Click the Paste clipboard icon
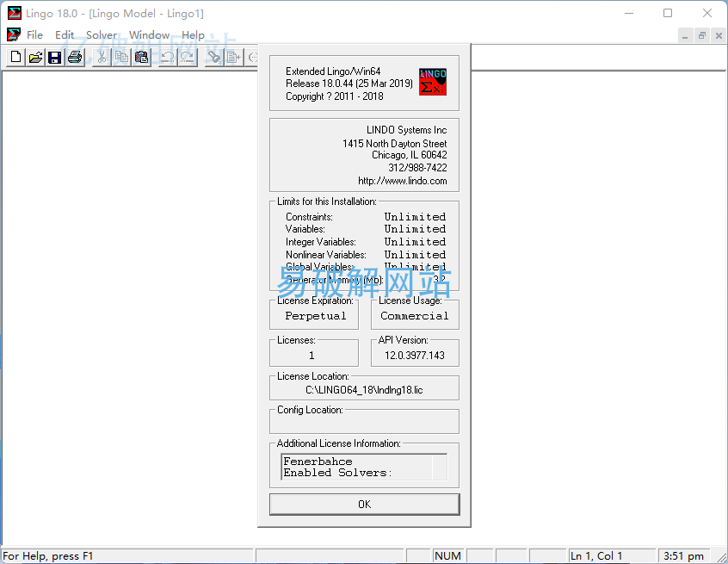This screenshot has height=564, width=728. pos(142,58)
